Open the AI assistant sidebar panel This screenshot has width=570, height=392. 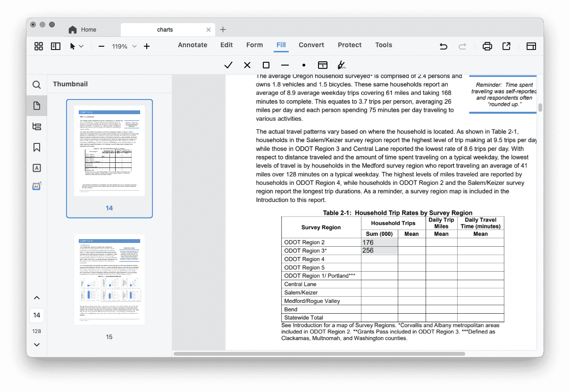tap(37, 186)
